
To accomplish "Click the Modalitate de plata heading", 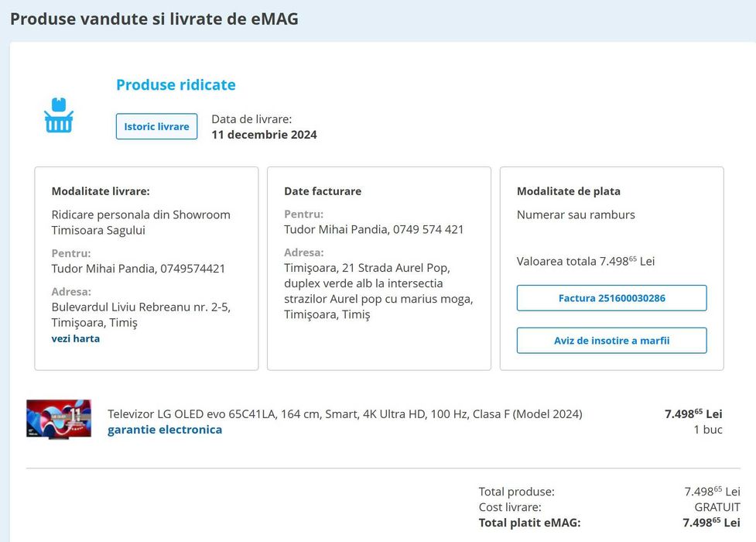I will (x=569, y=191).
